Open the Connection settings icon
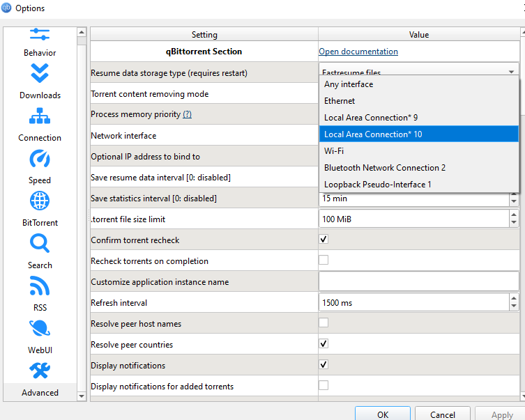525x420 pixels. tap(40, 116)
